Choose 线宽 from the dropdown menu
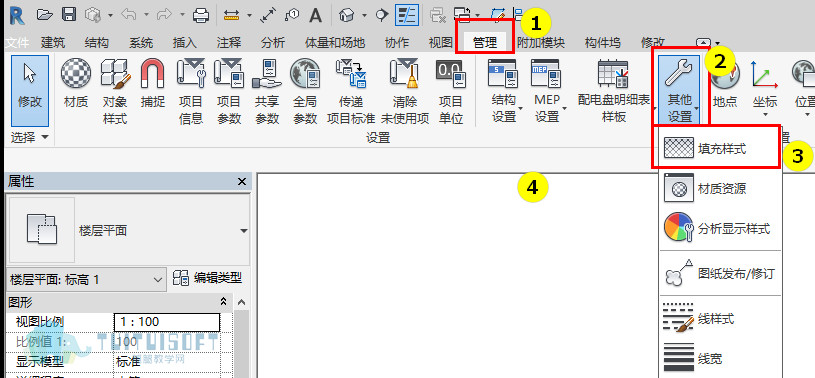 (x=720, y=358)
